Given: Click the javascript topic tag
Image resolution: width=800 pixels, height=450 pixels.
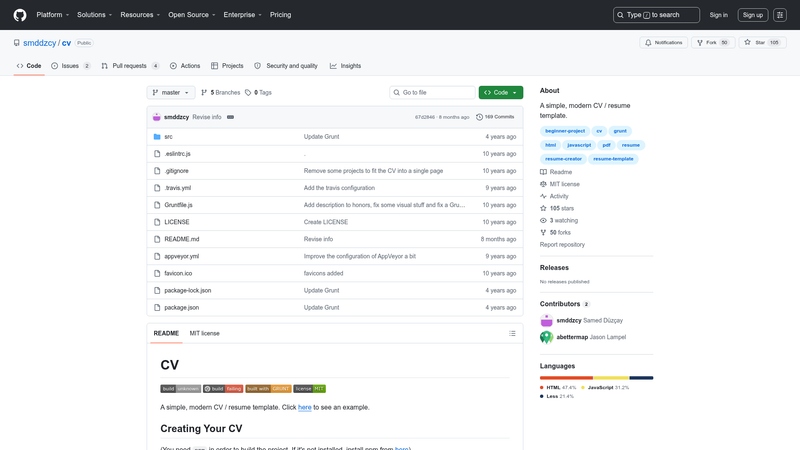Looking at the screenshot, I should pyautogui.click(x=579, y=145).
